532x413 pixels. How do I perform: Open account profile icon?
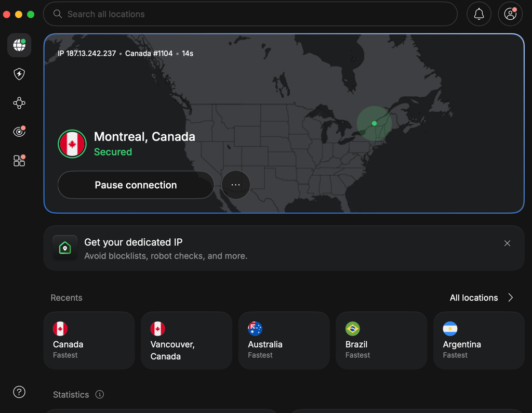pyautogui.click(x=510, y=14)
